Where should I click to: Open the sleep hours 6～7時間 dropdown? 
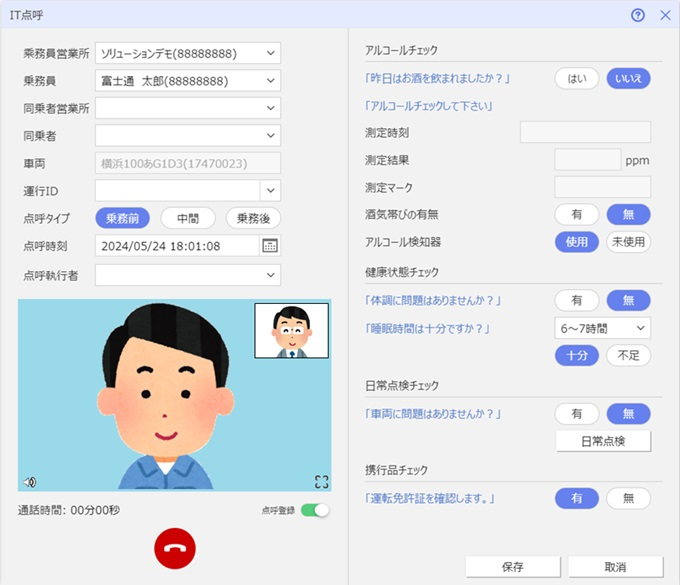[602, 328]
